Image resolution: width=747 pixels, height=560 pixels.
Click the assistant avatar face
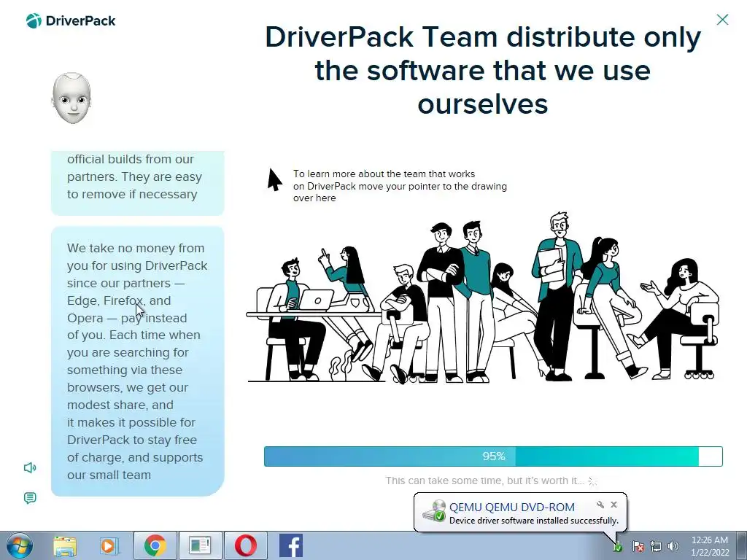[71, 98]
